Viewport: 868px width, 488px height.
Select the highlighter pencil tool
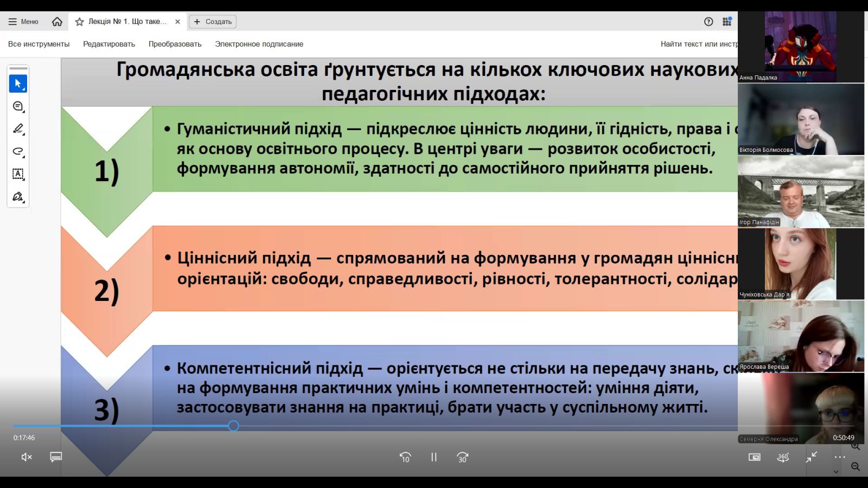pos(18,129)
